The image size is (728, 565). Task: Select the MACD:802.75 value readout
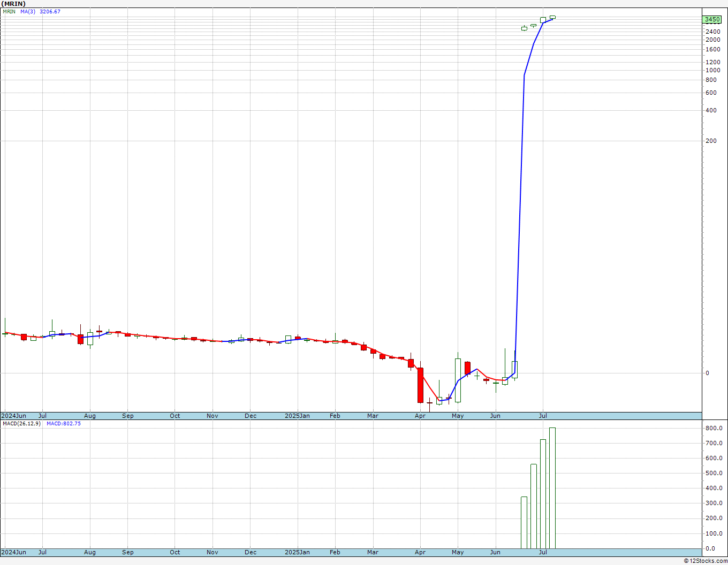[64, 424]
